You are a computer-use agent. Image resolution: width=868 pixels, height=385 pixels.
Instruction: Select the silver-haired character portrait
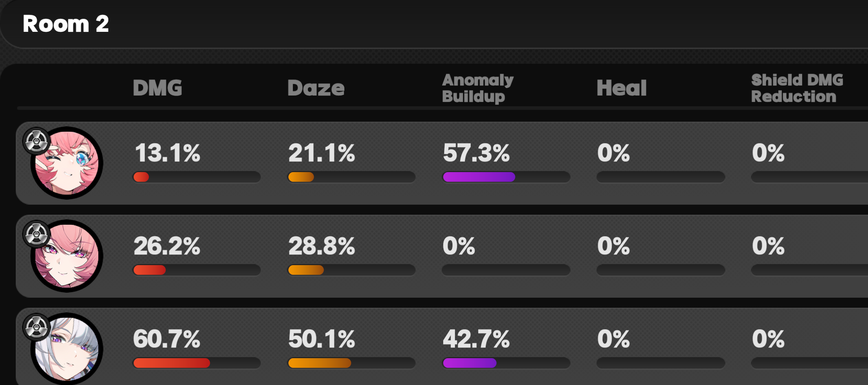tap(67, 349)
